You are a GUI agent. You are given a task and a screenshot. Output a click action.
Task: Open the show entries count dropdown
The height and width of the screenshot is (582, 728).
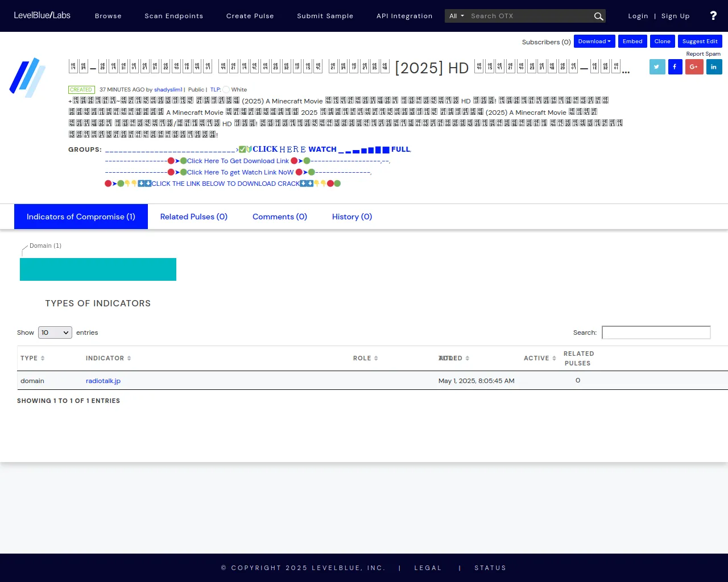(55, 332)
